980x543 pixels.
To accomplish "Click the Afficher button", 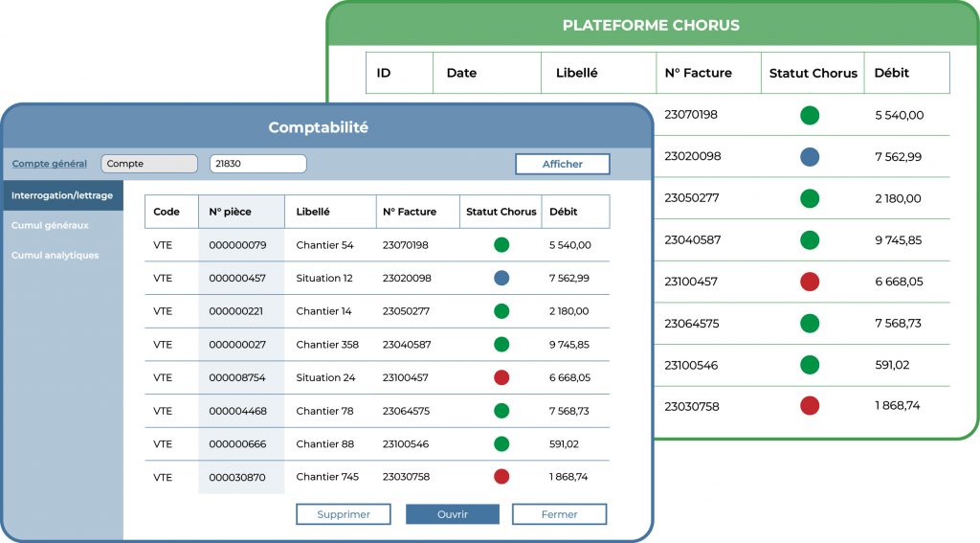I will [563, 164].
